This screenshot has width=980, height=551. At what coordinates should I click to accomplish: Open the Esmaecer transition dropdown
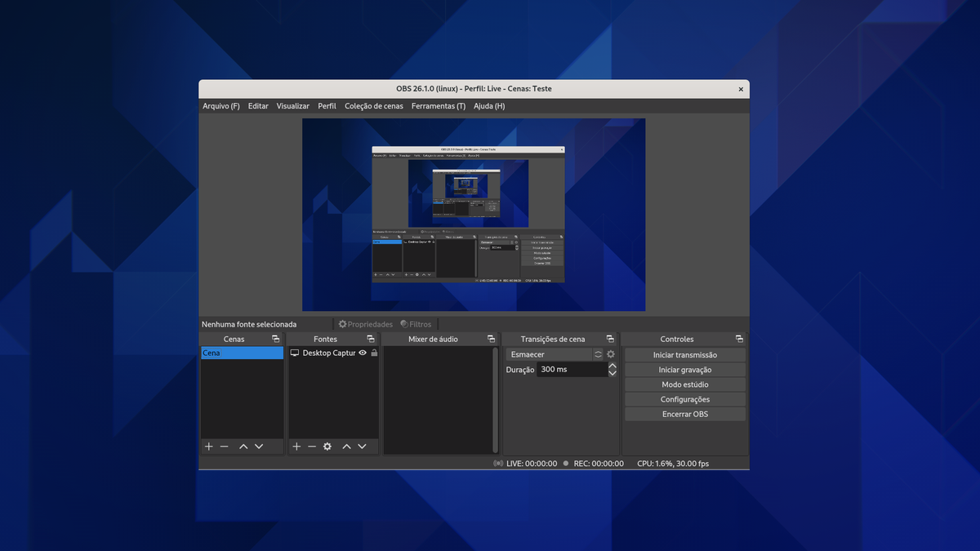(555, 354)
